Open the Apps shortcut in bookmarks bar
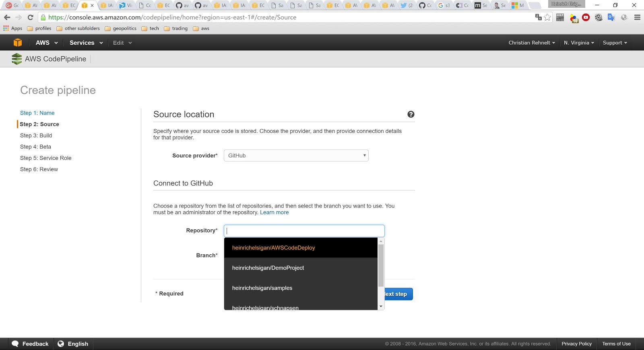Viewport: 644px width, 350px height. [x=13, y=28]
